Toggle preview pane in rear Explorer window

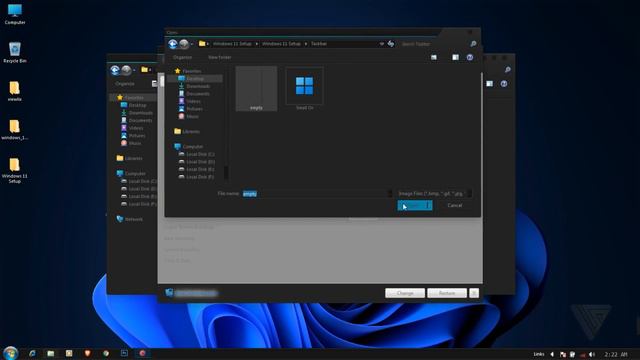[489, 84]
